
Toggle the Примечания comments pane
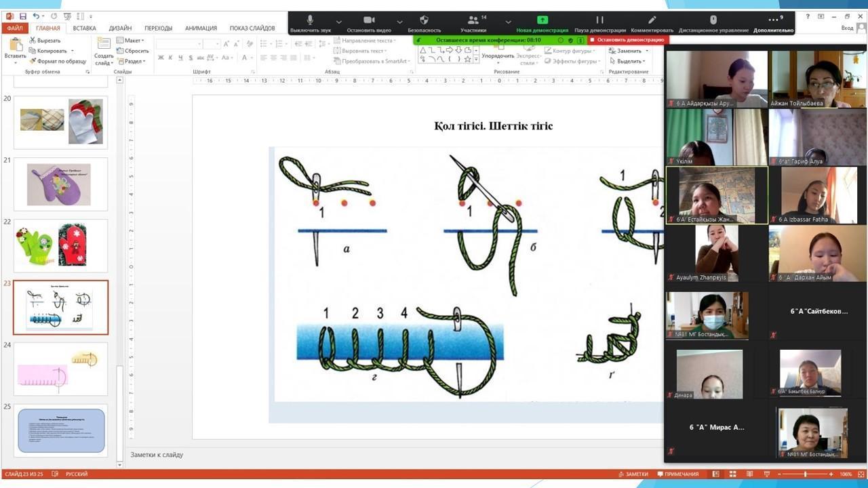[677, 474]
